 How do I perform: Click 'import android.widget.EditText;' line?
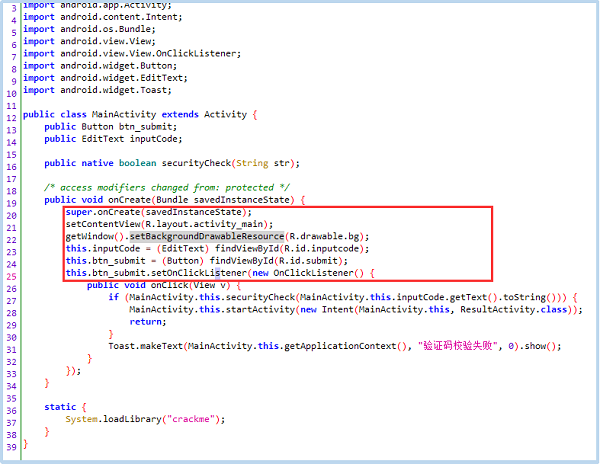[x=105, y=78]
